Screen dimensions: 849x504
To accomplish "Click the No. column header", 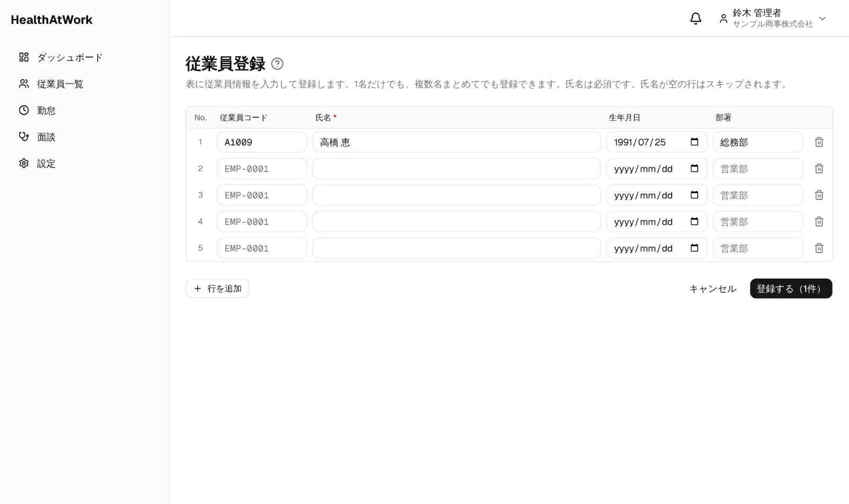I will (200, 118).
